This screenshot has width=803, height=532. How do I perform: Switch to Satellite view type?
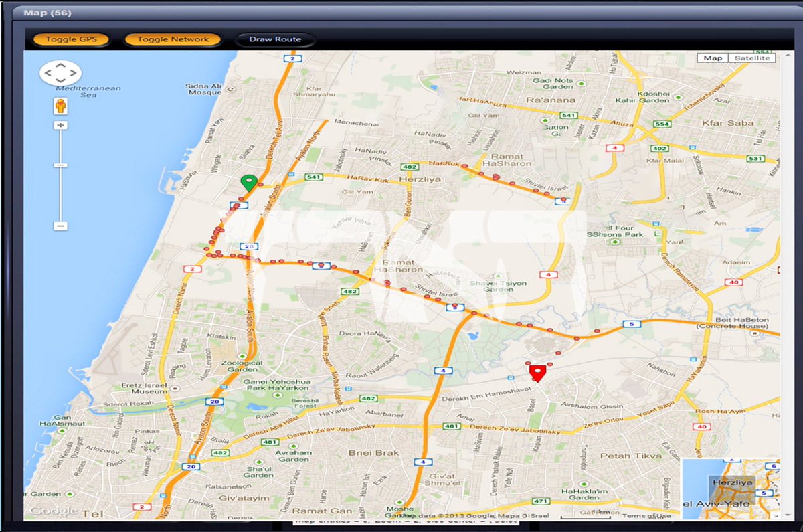click(752, 58)
